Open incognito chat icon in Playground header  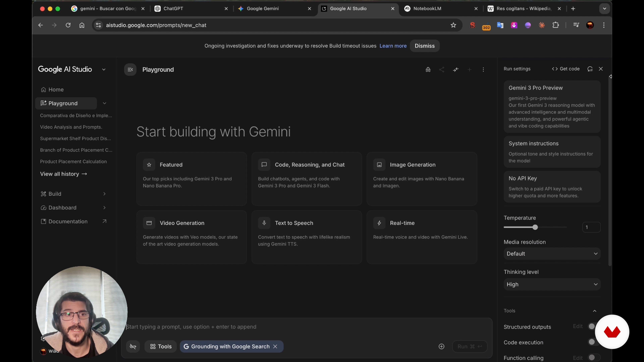(x=428, y=69)
